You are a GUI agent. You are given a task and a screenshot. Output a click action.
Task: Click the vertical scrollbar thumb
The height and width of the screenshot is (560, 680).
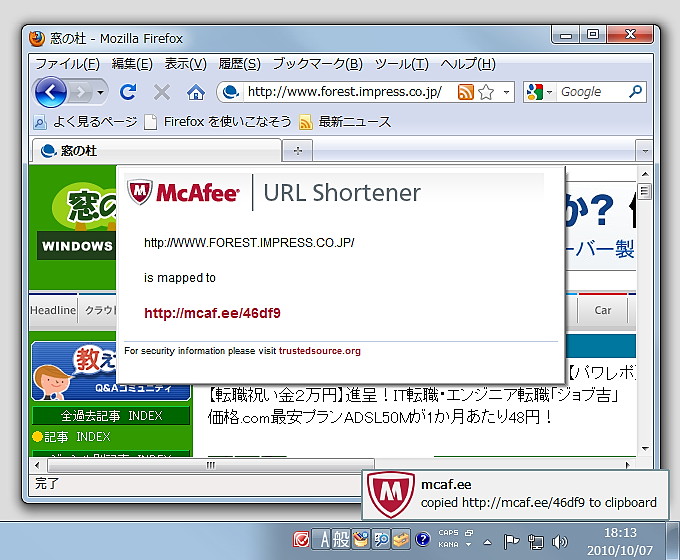pyautogui.click(x=645, y=191)
